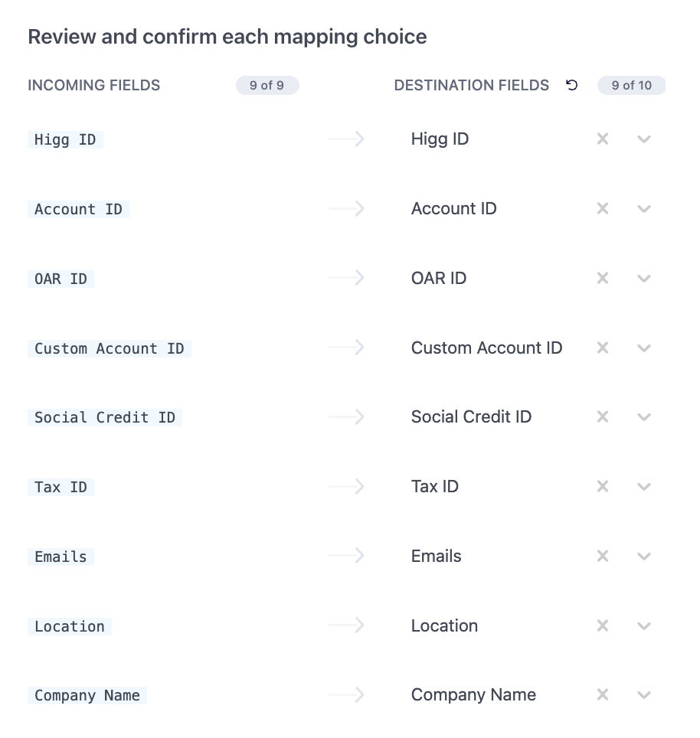700x738 pixels.
Task: Click the Location destination field name
Action: coord(444,625)
